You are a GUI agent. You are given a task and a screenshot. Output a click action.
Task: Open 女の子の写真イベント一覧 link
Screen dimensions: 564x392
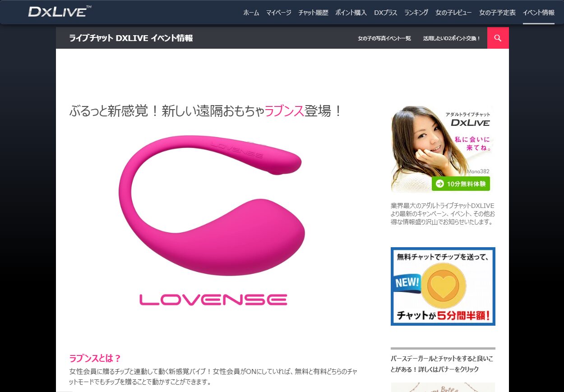pyautogui.click(x=384, y=38)
